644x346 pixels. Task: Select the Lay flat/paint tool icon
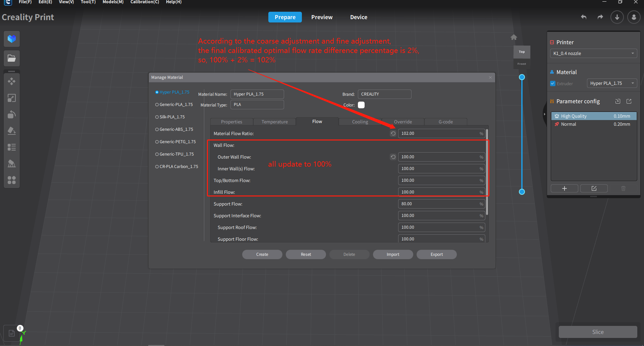(12, 131)
